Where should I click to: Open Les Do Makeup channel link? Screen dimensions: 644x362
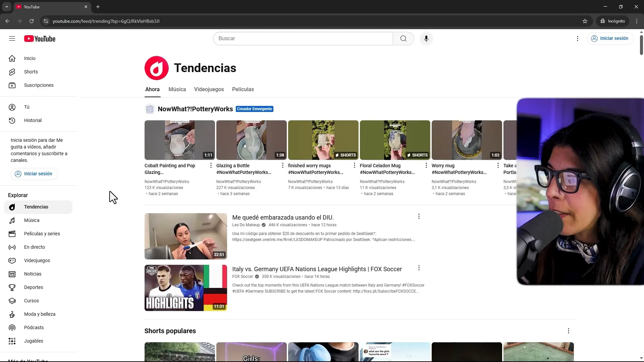pyautogui.click(x=246, y=225)
